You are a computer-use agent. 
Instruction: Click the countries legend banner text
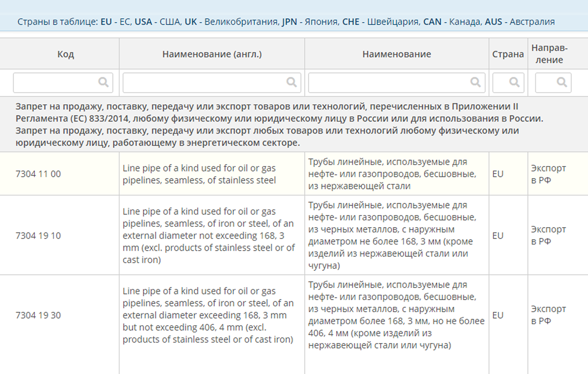tap(286, 22)
